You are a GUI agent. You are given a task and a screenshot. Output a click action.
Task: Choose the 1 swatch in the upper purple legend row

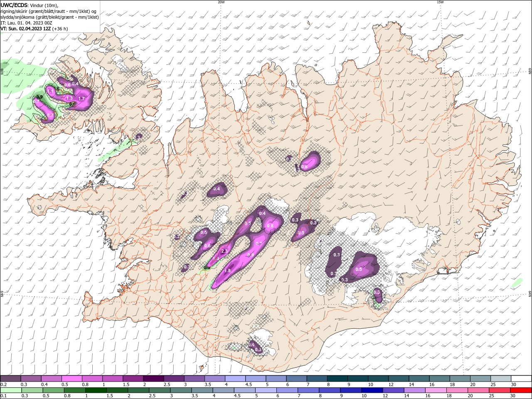pyautogui.click(x=113, y=379)
